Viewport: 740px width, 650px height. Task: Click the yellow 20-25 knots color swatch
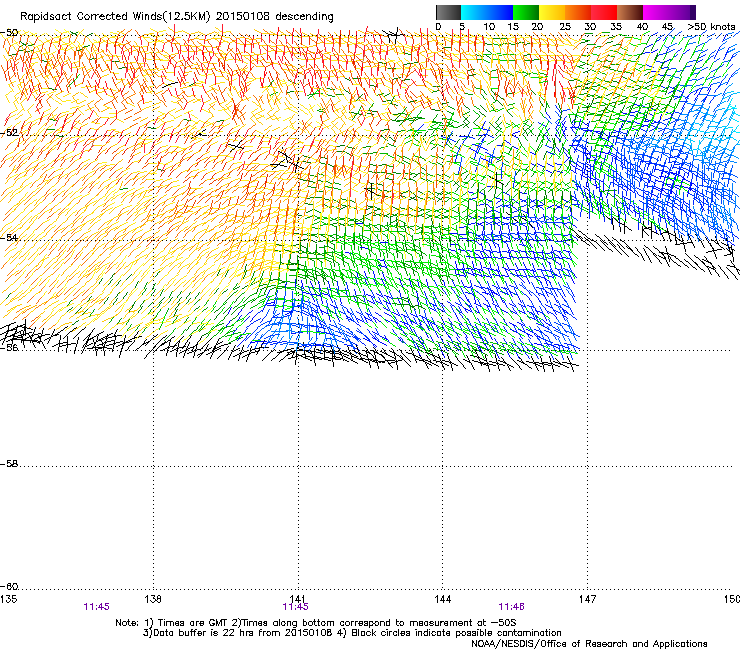point(552,12)
